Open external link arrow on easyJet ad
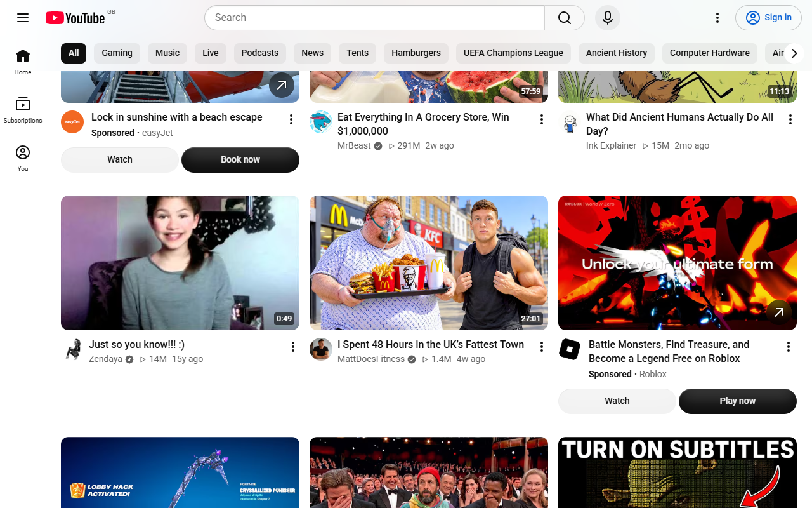This screenshot has width=812, height=508. [x=282, y=84]
